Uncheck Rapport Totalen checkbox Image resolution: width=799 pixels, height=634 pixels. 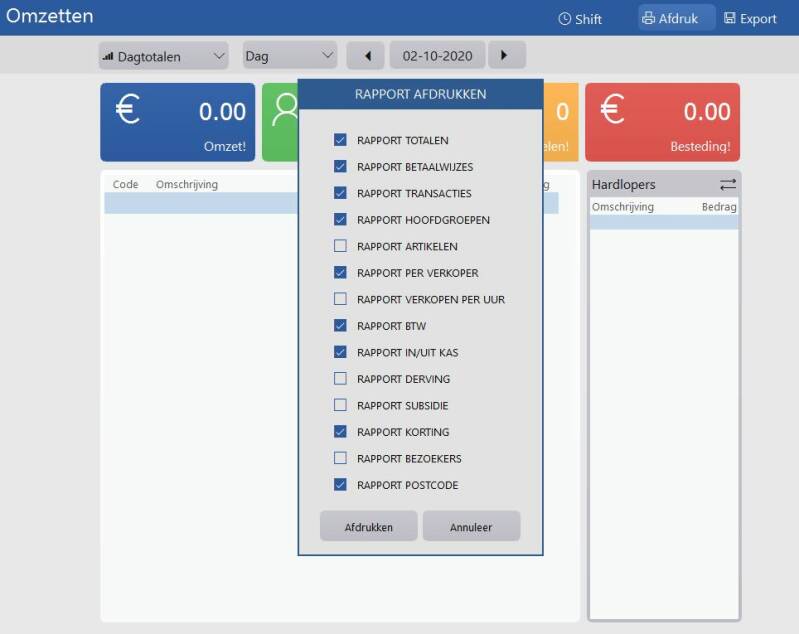coord(340,140)
